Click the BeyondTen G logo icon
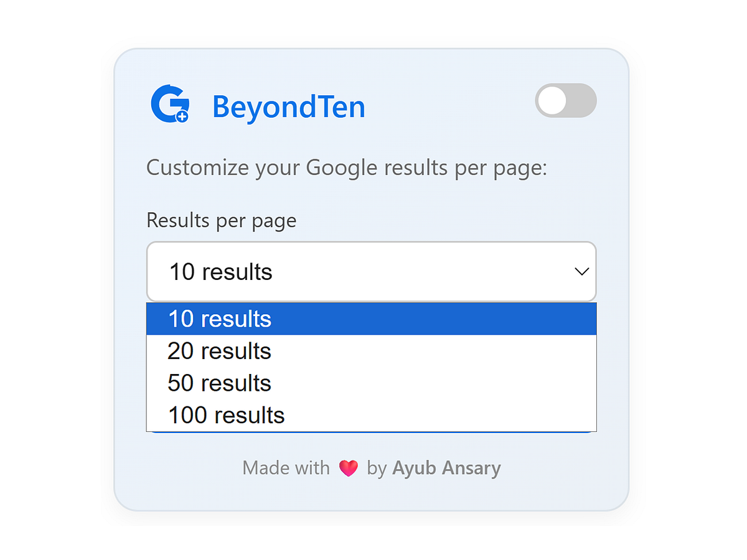This screenshot has height=560, width=747. [169, 103]
